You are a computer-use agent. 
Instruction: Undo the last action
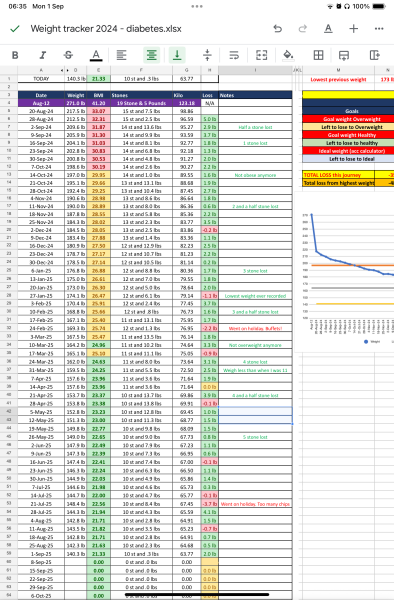(277, 29)
